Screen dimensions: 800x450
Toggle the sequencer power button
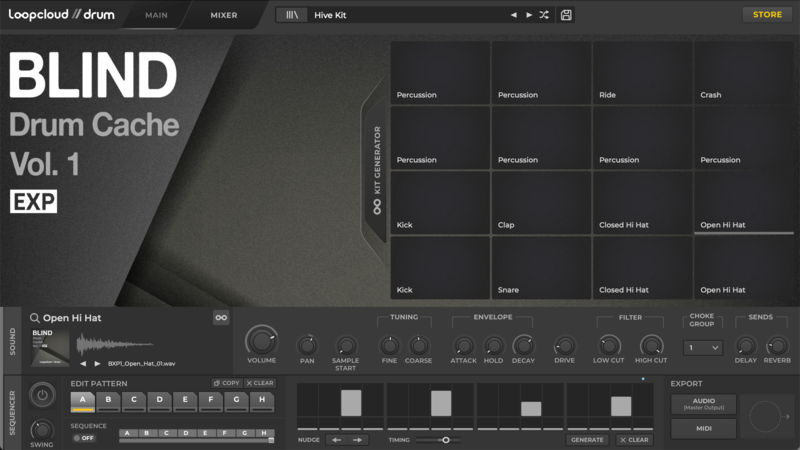pos(42,395)
